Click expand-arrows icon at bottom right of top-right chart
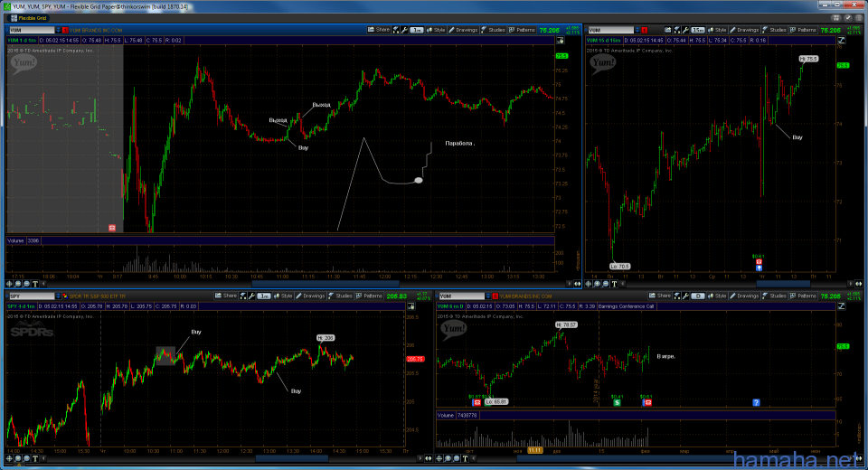Viewport: 868px width, 470px height. (859, 284)
